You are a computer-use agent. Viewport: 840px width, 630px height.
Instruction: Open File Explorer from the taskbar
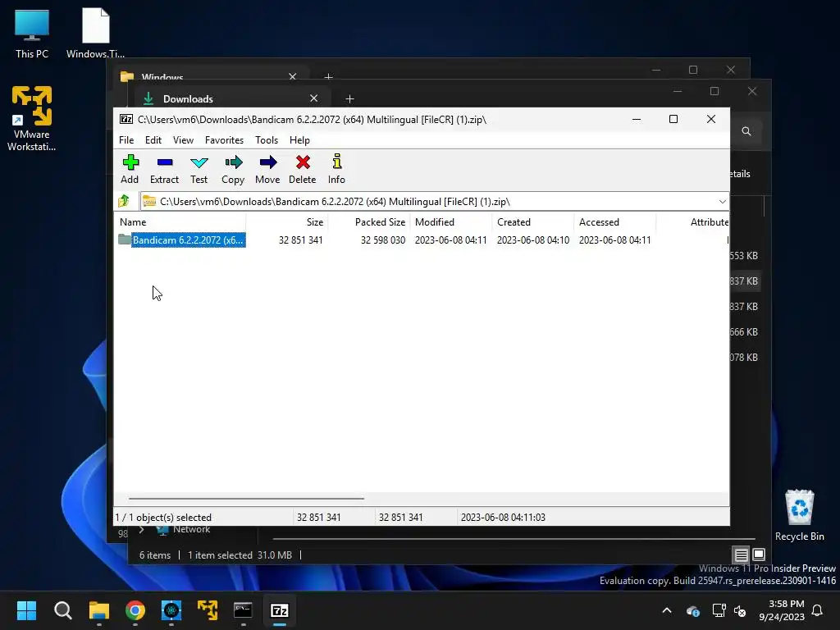tap(99, 610)
